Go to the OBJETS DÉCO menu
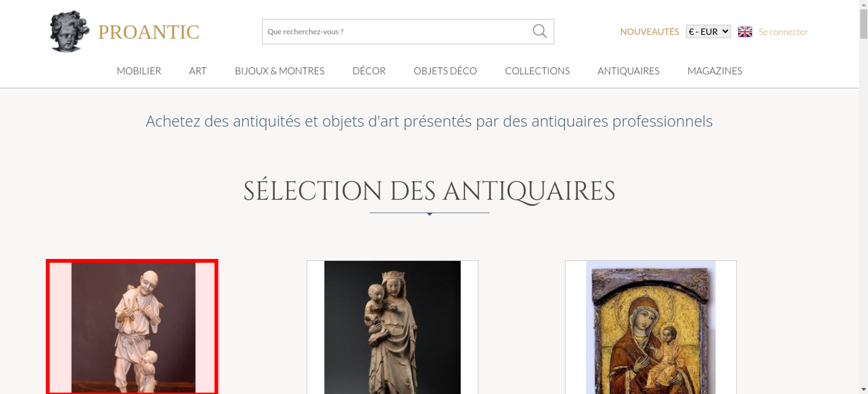Viewport: 868px width, 394px height. [445, 71]
